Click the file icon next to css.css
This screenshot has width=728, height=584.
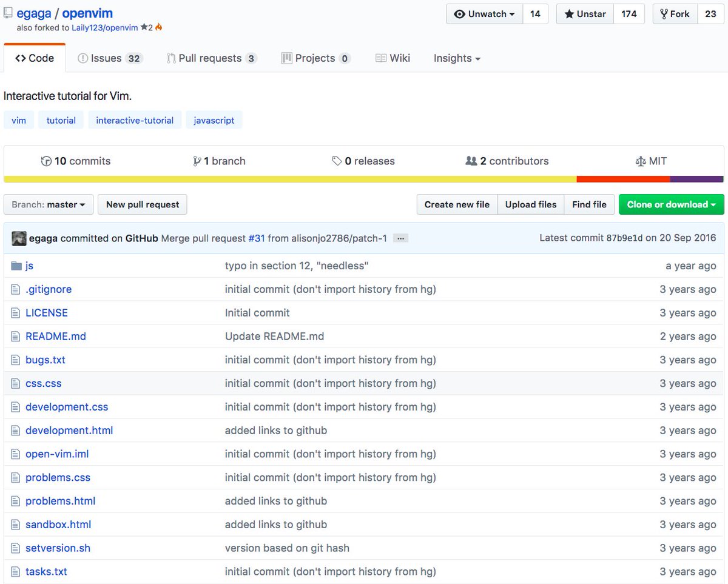click(16, 383)
